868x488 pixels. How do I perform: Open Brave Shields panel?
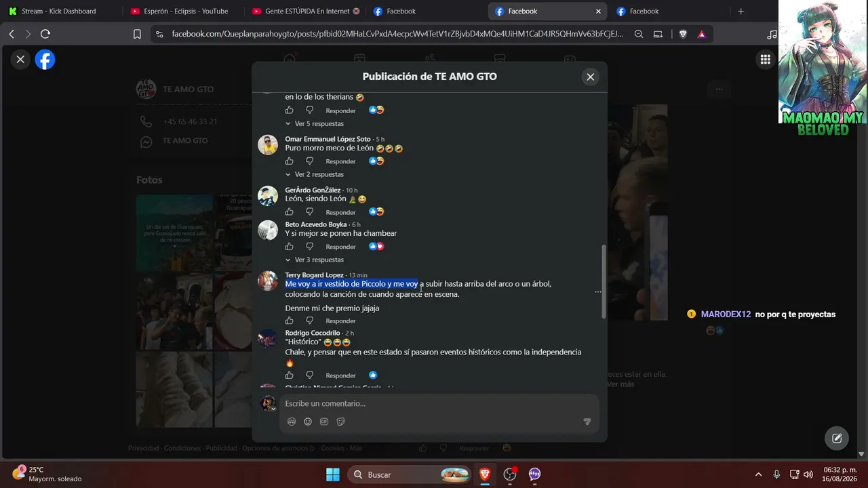[683, 34]
